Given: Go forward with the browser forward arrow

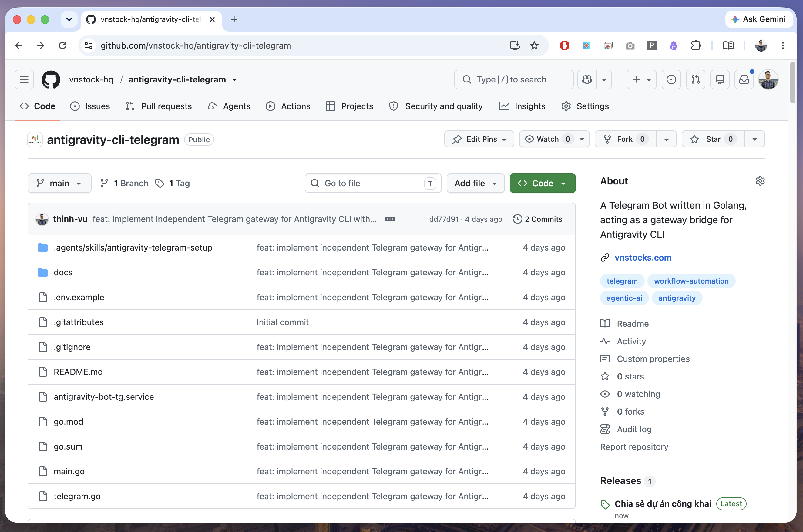Looking at the screenshot, I should pos(41,45).
